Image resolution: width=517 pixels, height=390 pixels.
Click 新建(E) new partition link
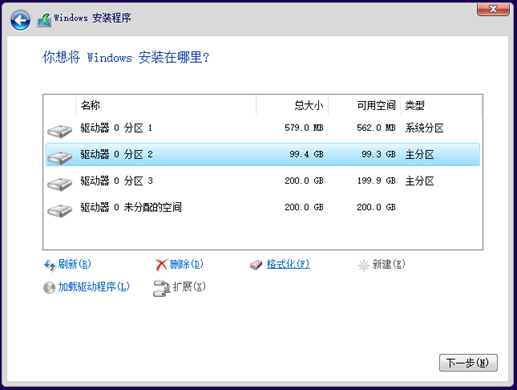pyautogui.click(x=389, y=264)
